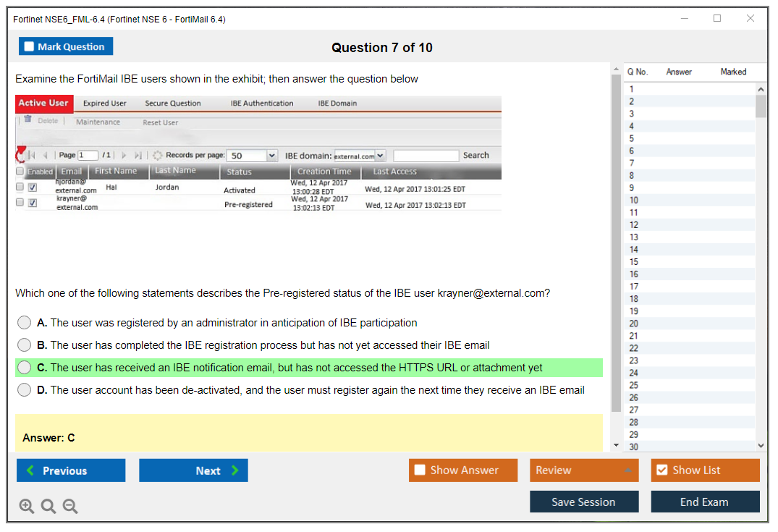Maximize the exam window

(x=717, y=19)
